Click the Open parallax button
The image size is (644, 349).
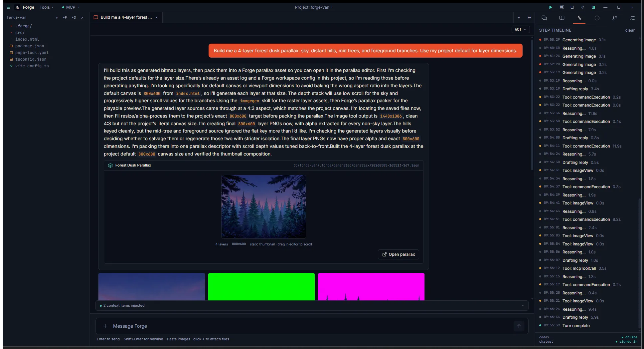399,254
